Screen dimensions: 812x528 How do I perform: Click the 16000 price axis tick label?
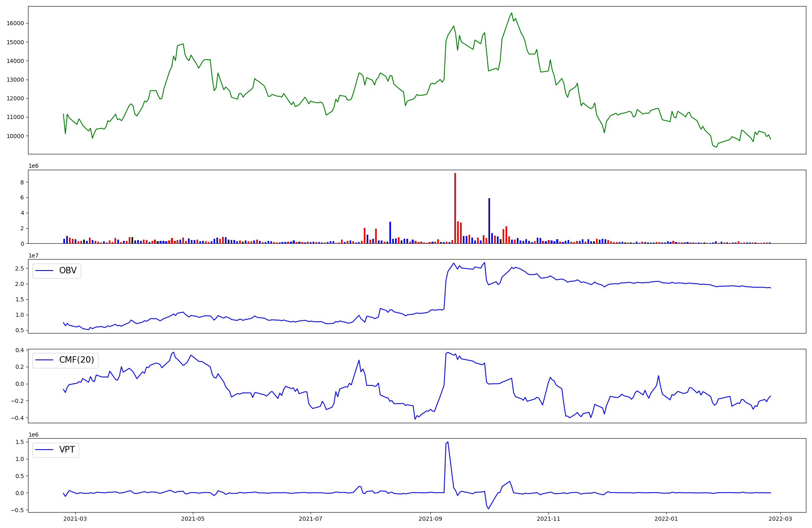click(x=15, y=23)
